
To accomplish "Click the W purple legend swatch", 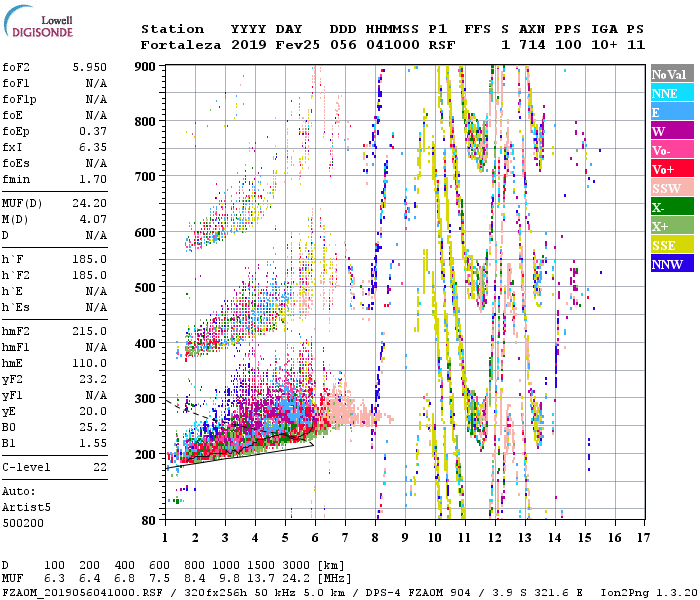I will 672,131.
